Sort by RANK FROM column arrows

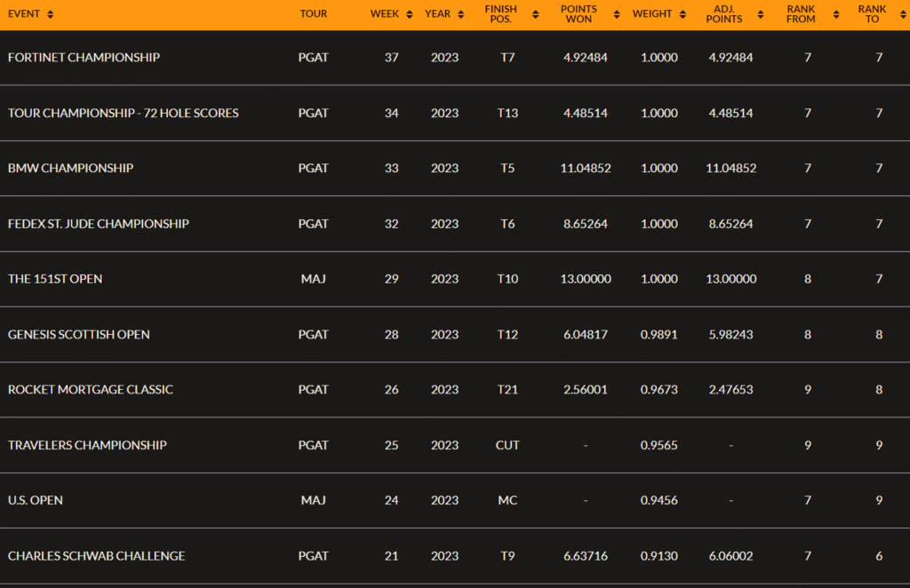(835, 14)
